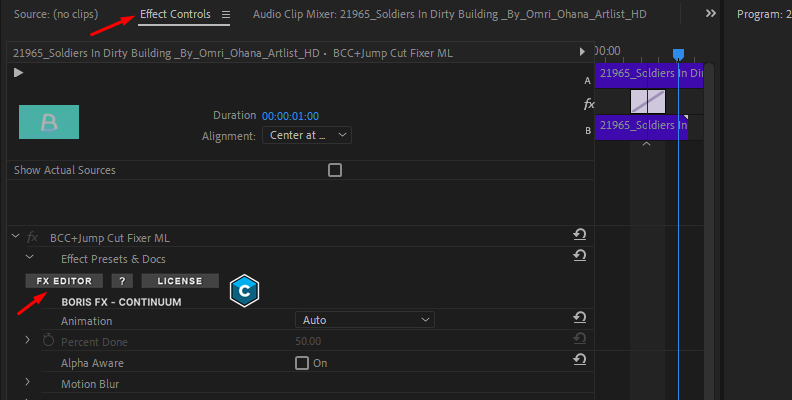This screenshot has width=792, height=400.
Task: Click the mini timeline vertical scrollbar
Action: click(709, 231)
